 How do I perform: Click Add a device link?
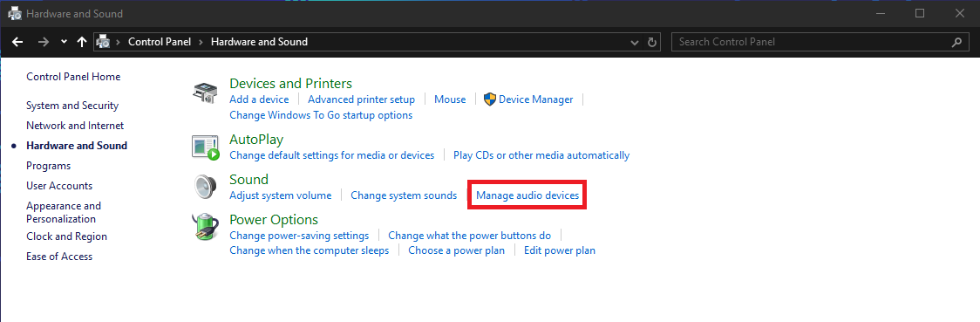tap(259, 99)
